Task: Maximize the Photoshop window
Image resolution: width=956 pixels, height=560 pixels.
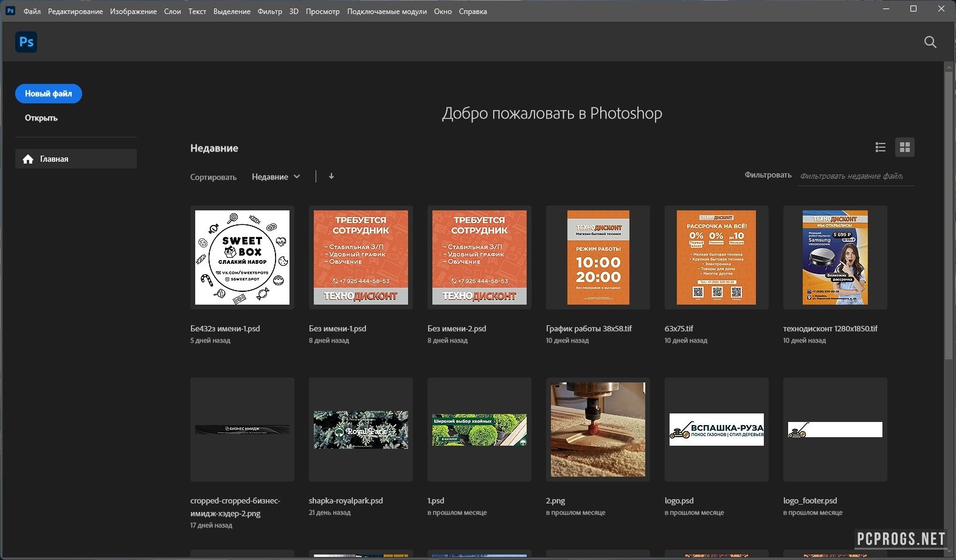Action: click(913, 9)
